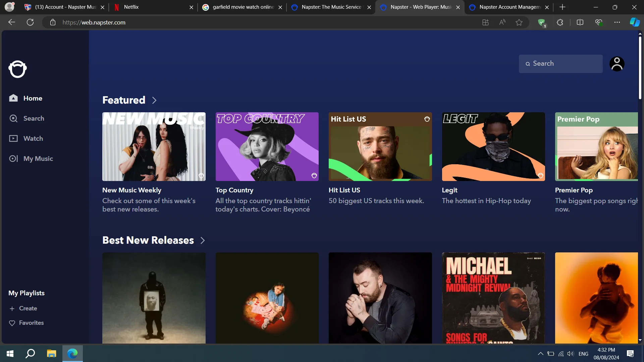Open browser Settings and more menu
This screenshot has height=362, width=644.
(x=617, y=22)
